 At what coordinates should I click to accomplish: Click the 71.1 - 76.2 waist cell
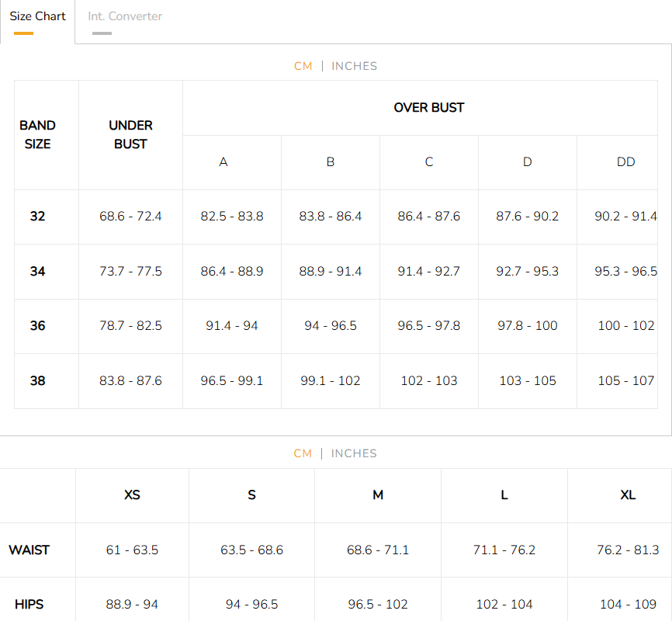[x=504, y=550]
